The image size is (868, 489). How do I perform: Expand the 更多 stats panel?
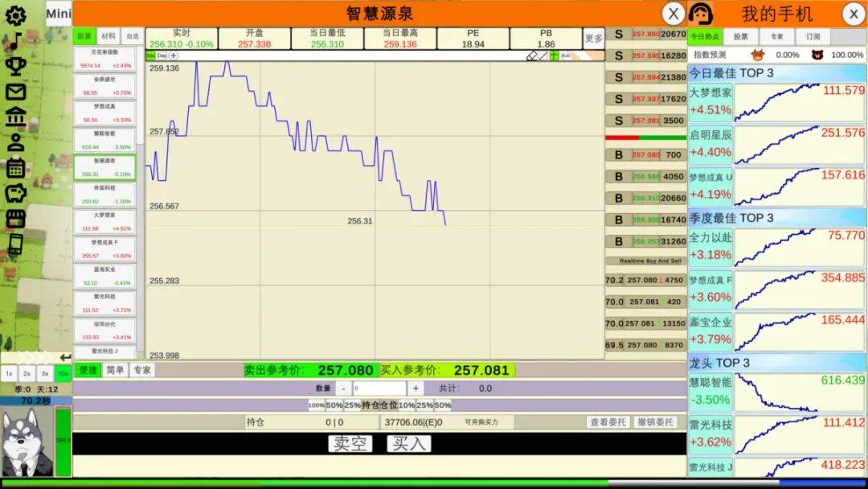[594, 39]
